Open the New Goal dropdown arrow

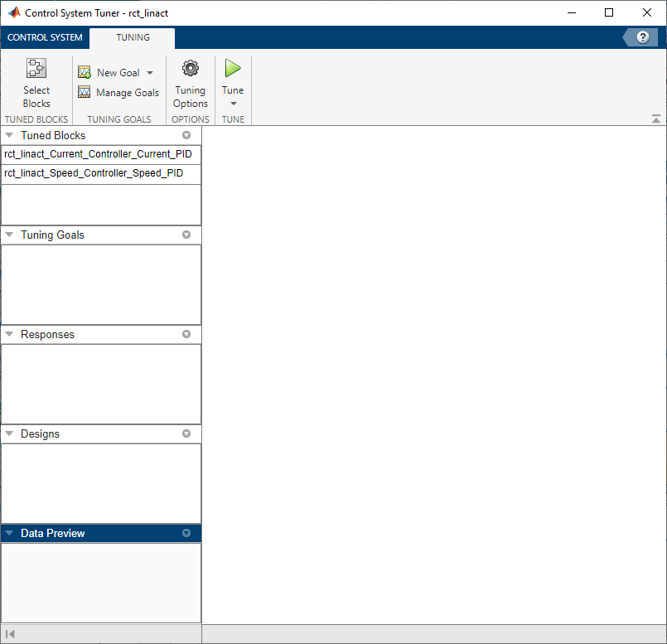(x=150, y=73)
